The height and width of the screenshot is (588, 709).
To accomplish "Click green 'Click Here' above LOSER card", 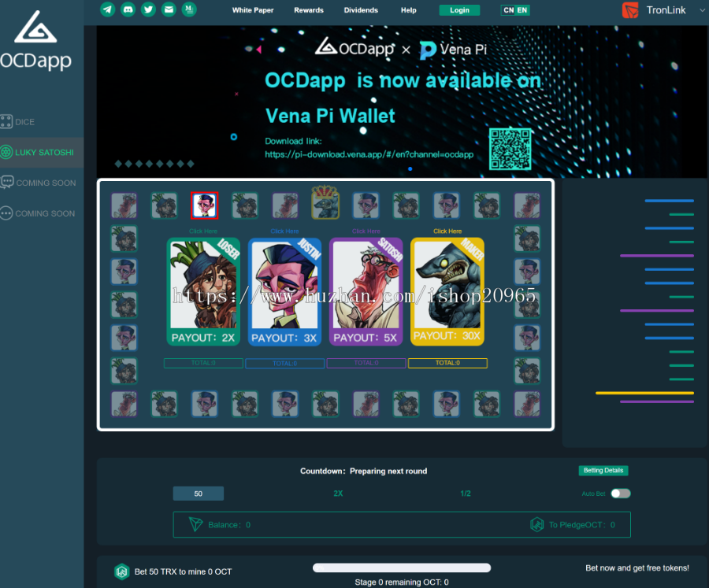I will [x=203, y=231].
